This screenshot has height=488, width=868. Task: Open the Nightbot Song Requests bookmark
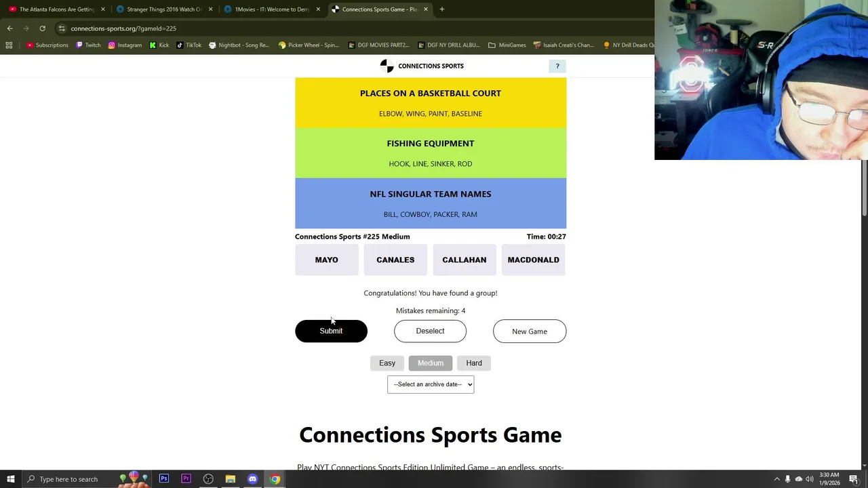tap(239, 45)
